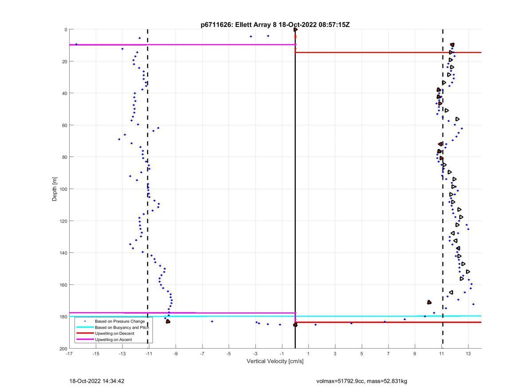The width and height of the screenshot is (532, 392).
Task: Click the Vertical Velocity [cm/s] axis label
Action: [275, 361]
